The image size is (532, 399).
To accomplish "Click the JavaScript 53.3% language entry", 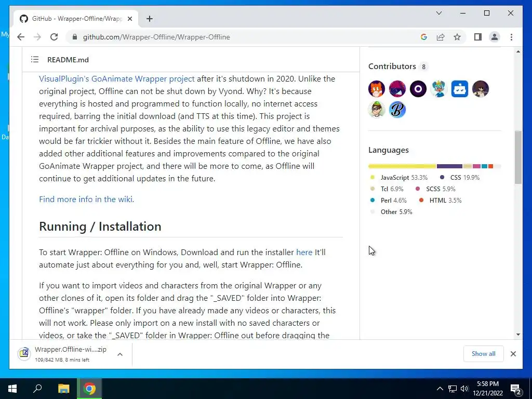I will (399, 178).
